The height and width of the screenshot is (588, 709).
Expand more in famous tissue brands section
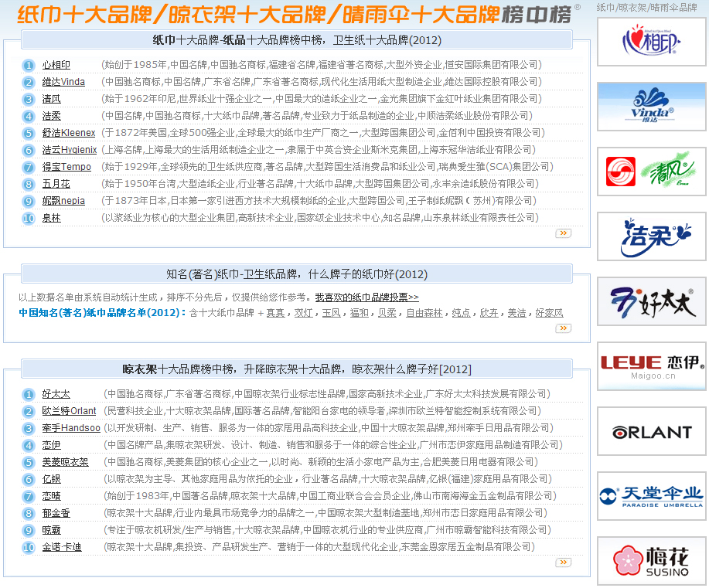(x=563, y=328)
